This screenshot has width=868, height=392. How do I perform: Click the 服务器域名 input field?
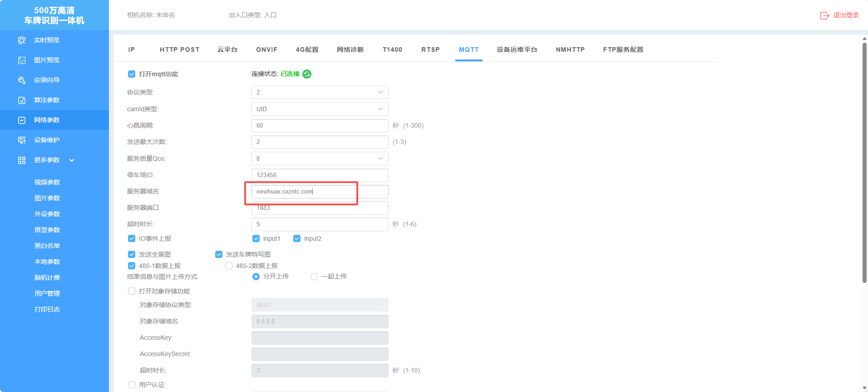click(320, 192)
